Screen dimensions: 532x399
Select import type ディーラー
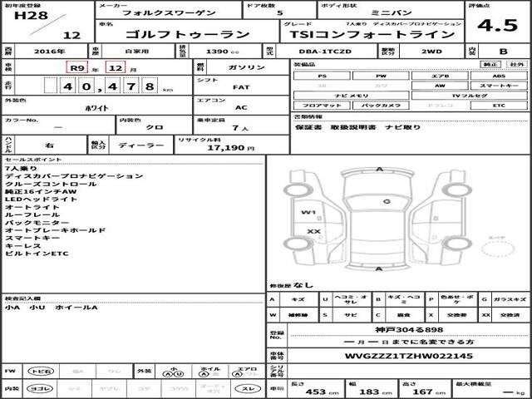(x=141, y=145)
